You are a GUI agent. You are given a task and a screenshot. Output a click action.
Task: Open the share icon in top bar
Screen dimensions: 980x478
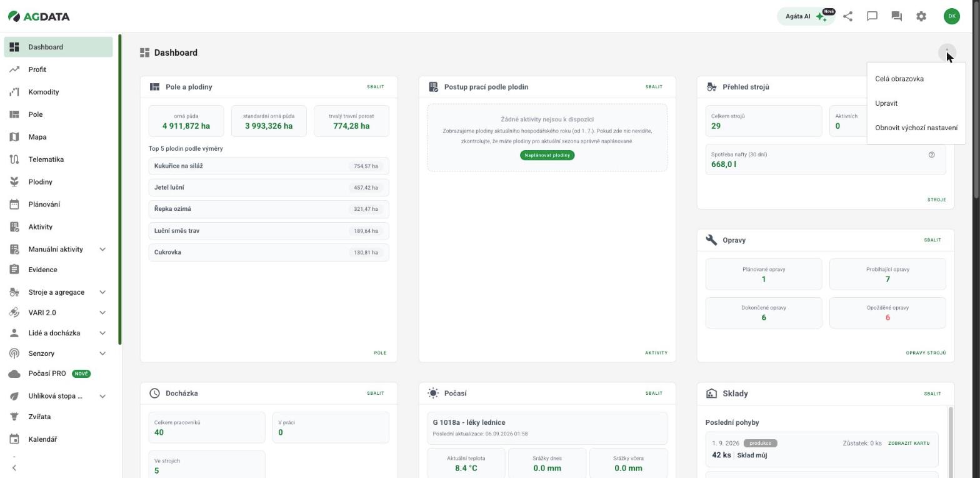click(847, 16)
